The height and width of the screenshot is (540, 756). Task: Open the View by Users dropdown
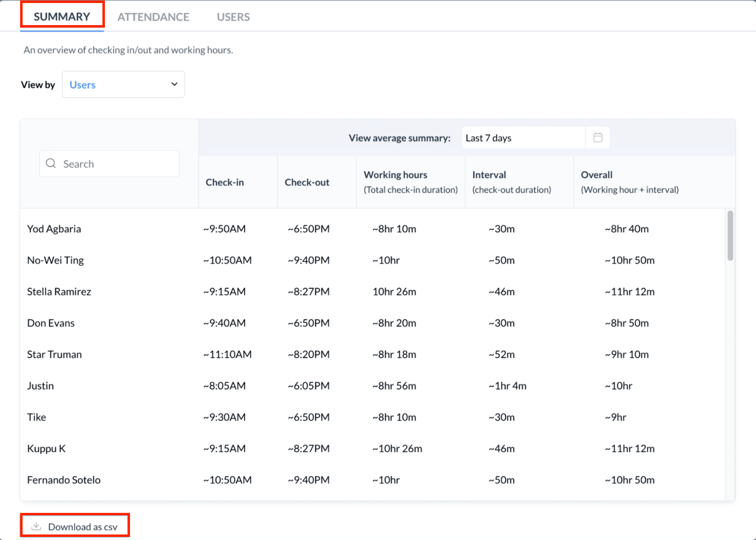[x=123, y=84]
